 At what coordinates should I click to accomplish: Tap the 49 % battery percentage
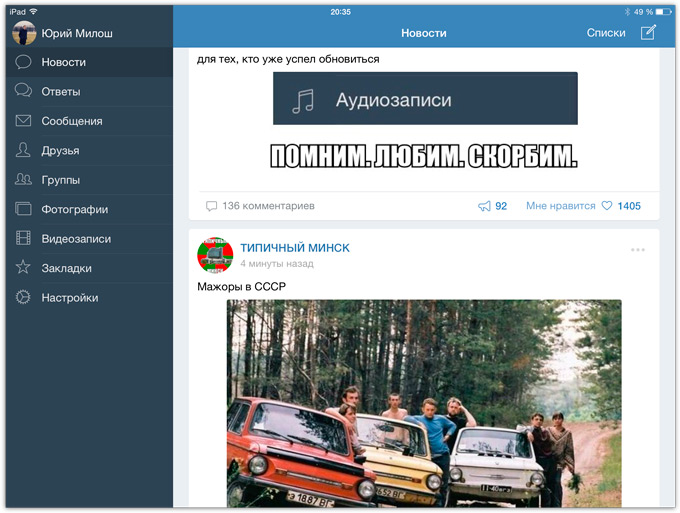click(643, 12)
